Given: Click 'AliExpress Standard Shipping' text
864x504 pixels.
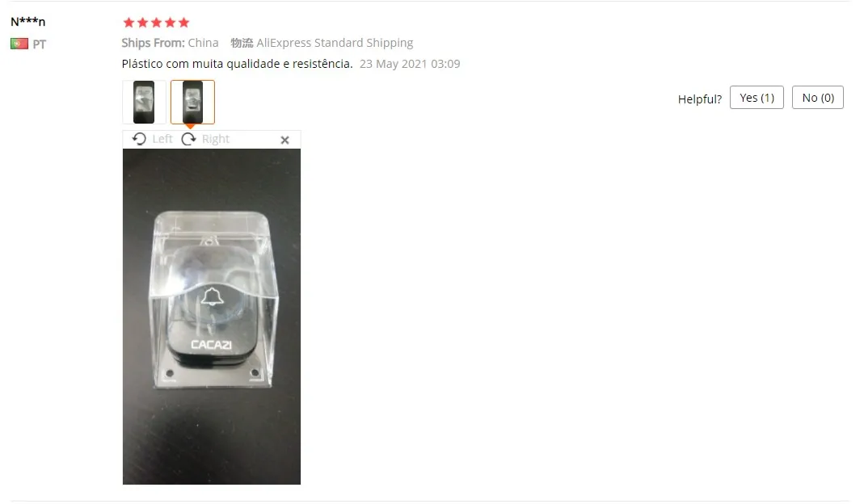Looking at the screenshot, I should pyautogui.click(x=335, y=43).
